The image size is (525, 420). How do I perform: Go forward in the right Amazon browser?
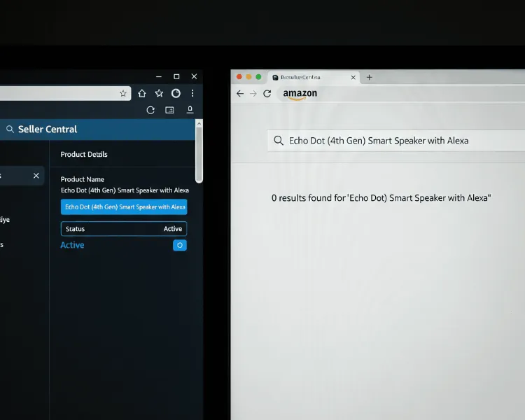click(253, 93)
